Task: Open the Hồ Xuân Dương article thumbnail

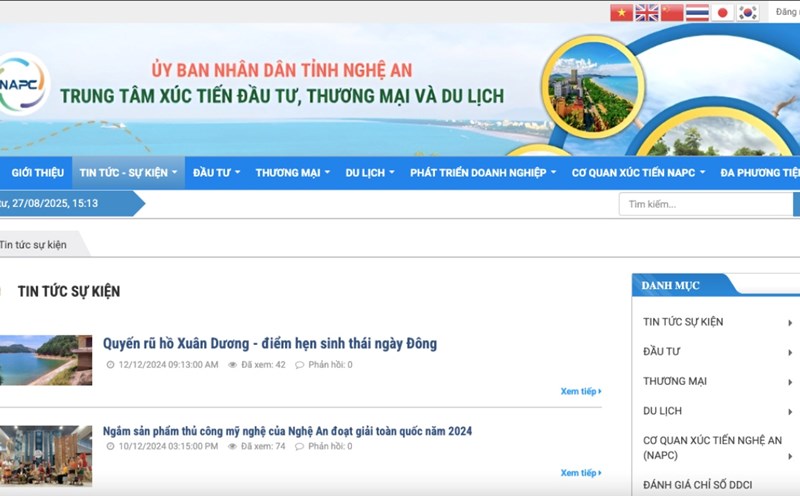Action: (46, 360)
